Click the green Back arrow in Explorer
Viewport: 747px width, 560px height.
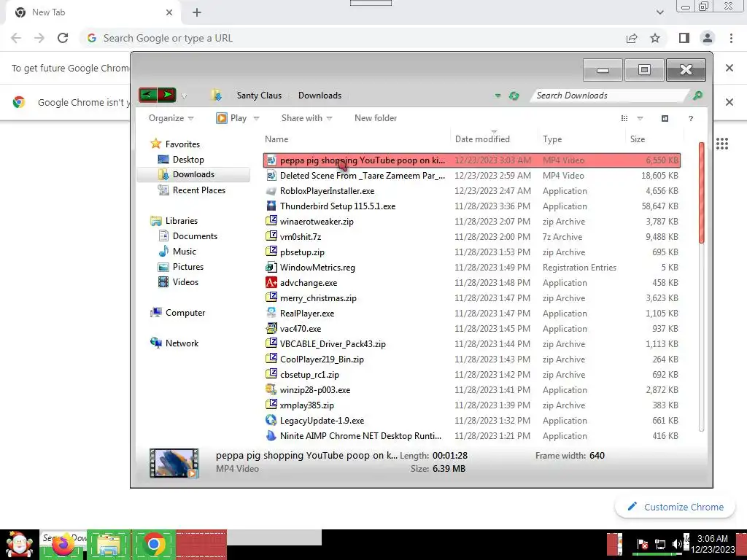pos(147,95)
